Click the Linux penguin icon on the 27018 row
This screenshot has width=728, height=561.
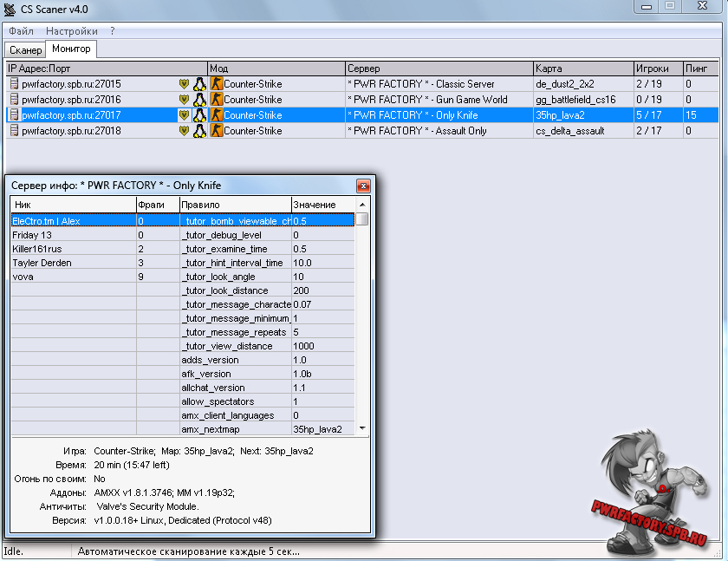click(198, 131)
